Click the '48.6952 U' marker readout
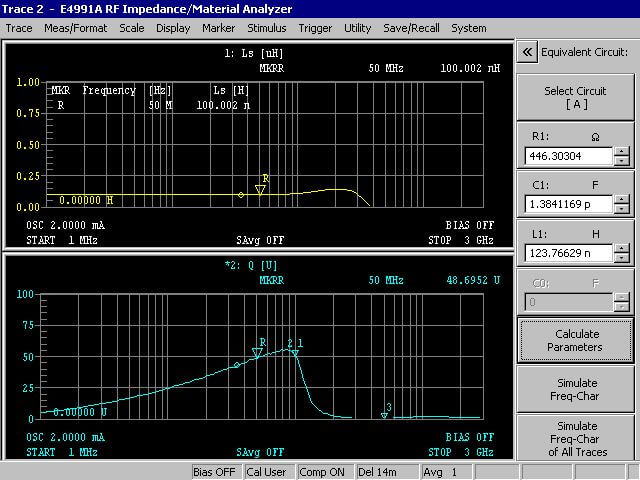Screen dimensions: 640x480 (473, 280)
